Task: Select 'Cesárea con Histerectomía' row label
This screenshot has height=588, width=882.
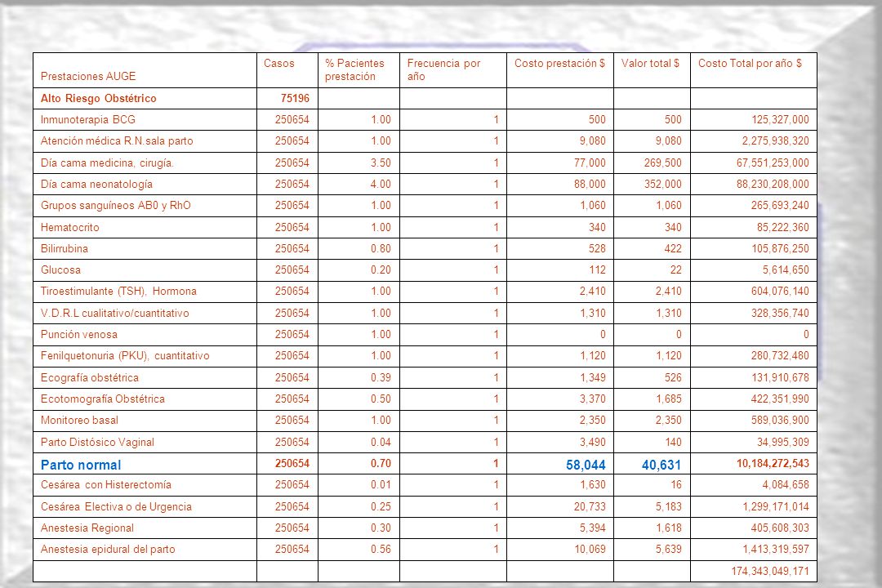Action: tap(105, 484)
